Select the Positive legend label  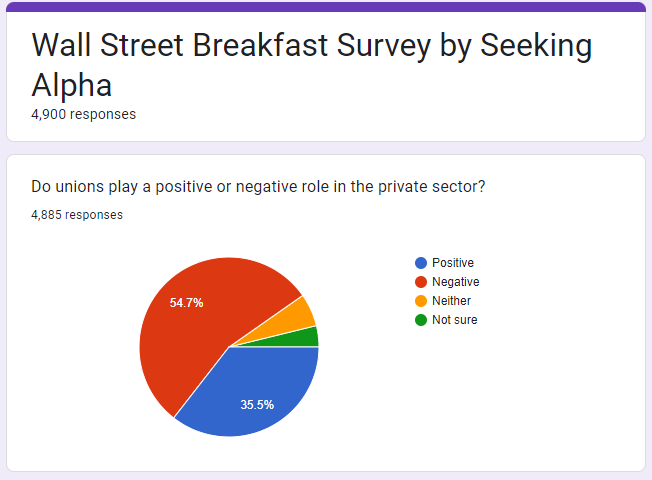pos(453,263)
